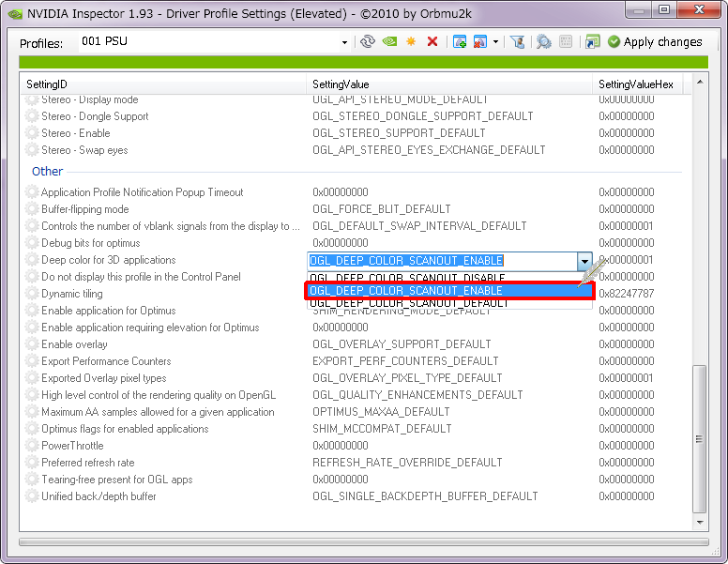728x564 pixels.
Task: Click OGL_FORCE_BLIT_DEFAULT value cell
Action: point(382,209)
